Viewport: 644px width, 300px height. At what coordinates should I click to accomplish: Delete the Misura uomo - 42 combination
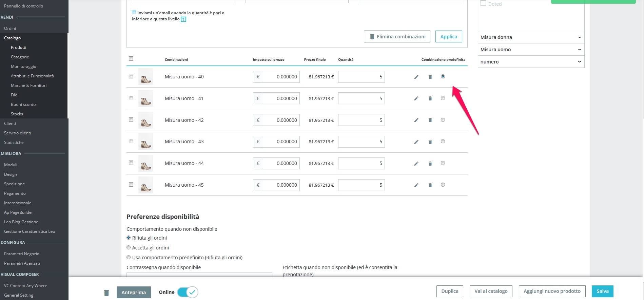pos(430,120)
